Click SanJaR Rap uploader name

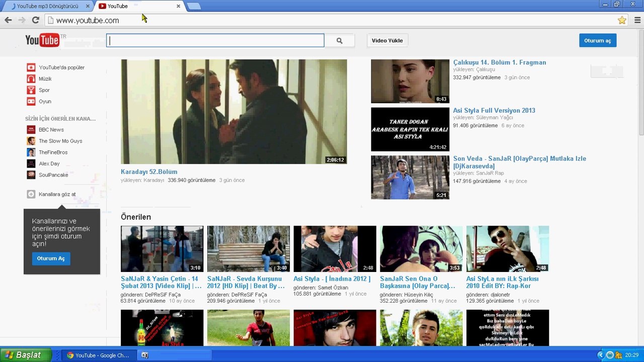[x=490, y=173]
